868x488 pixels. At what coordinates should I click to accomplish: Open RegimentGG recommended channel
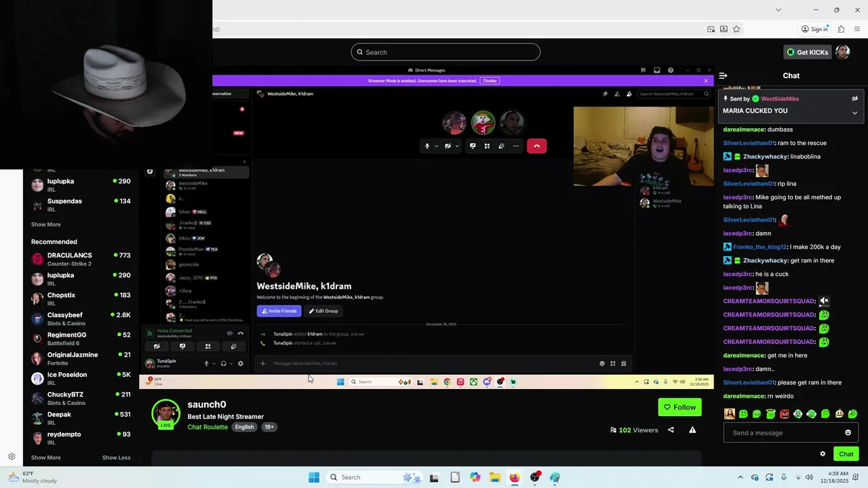81,338
